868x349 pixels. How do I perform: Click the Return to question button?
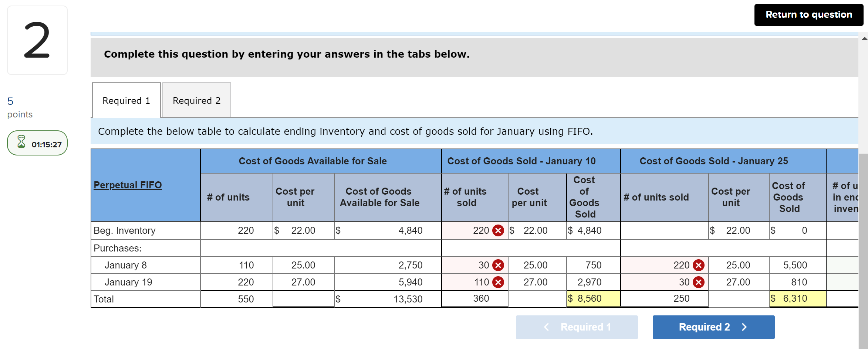808,14
